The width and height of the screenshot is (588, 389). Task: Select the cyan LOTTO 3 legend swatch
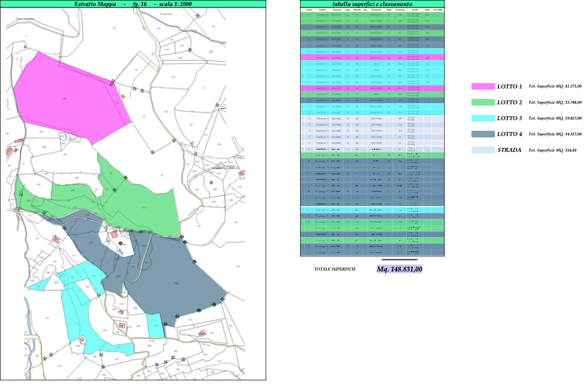[x=482, y=118]
